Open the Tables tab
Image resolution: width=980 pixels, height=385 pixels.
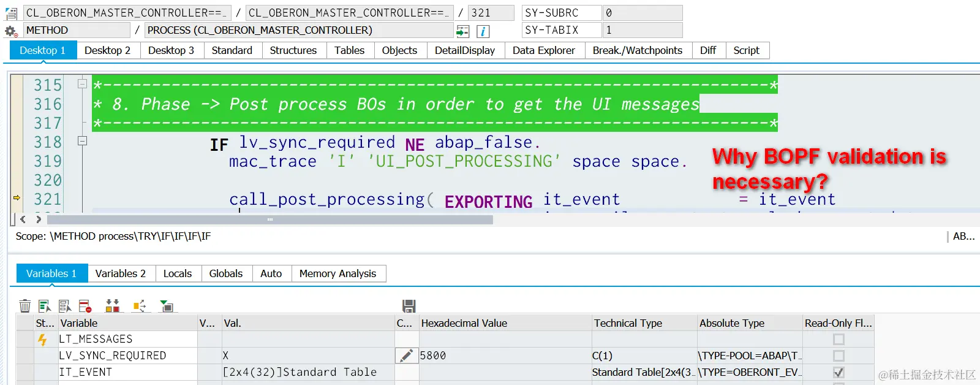(x=350, y=50)
